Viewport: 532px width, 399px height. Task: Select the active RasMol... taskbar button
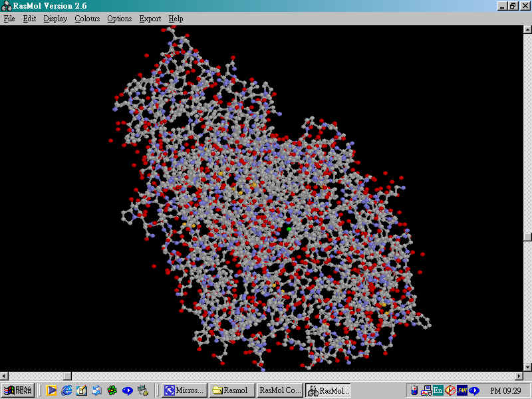tap(328, 390)
